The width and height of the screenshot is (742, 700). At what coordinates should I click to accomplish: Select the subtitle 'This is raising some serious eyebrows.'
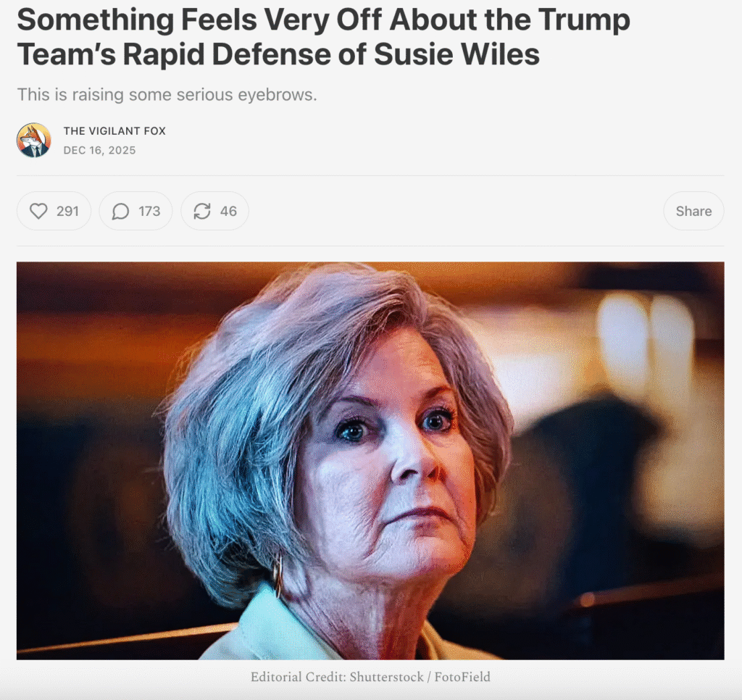167,95
